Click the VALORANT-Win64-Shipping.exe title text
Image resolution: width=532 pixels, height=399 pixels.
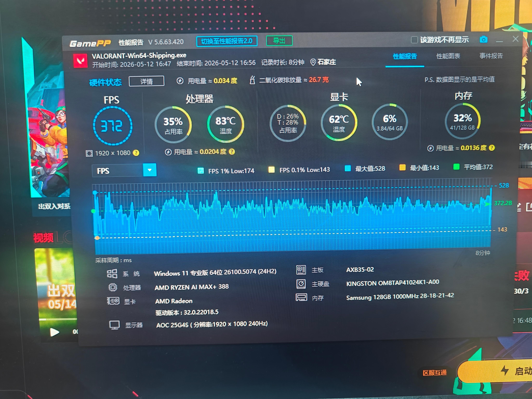pyautogui.click(x=139, y=56)
